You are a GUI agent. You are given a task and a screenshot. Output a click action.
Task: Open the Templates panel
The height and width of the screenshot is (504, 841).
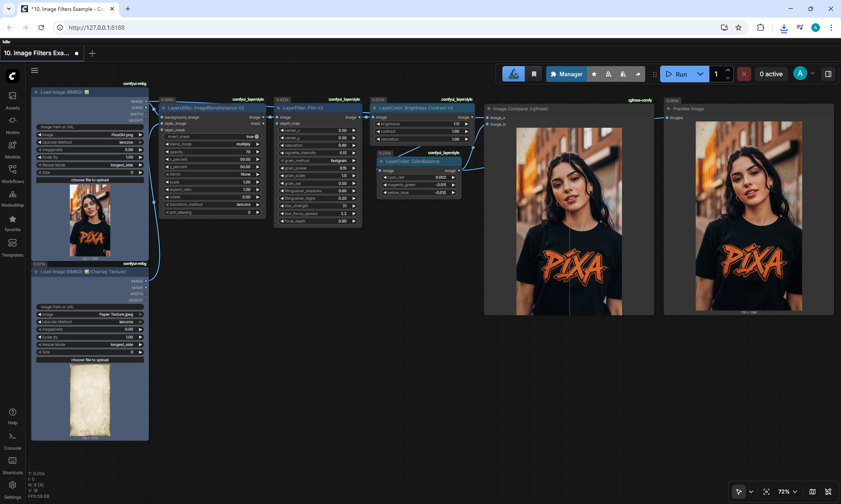point(13,247)
